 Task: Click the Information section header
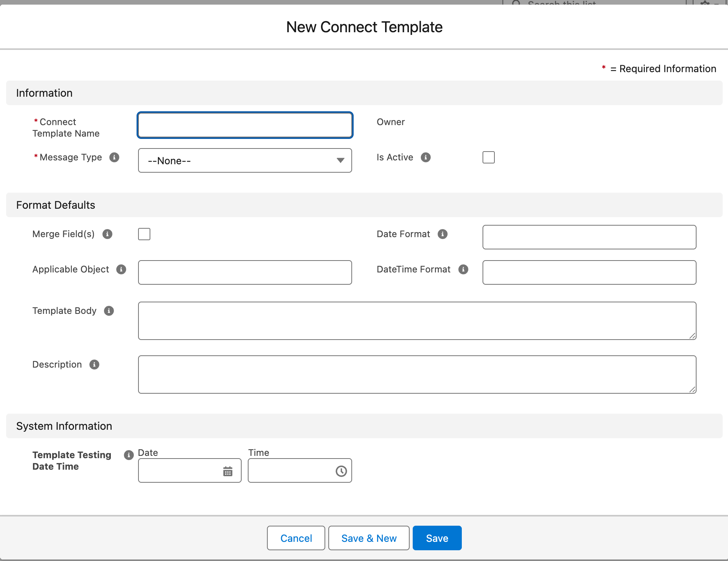[364, 93]
